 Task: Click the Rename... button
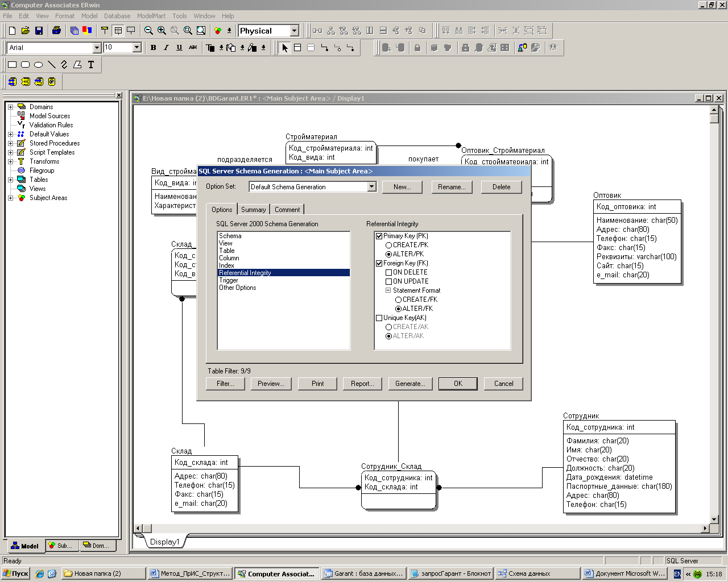(452, 187)
